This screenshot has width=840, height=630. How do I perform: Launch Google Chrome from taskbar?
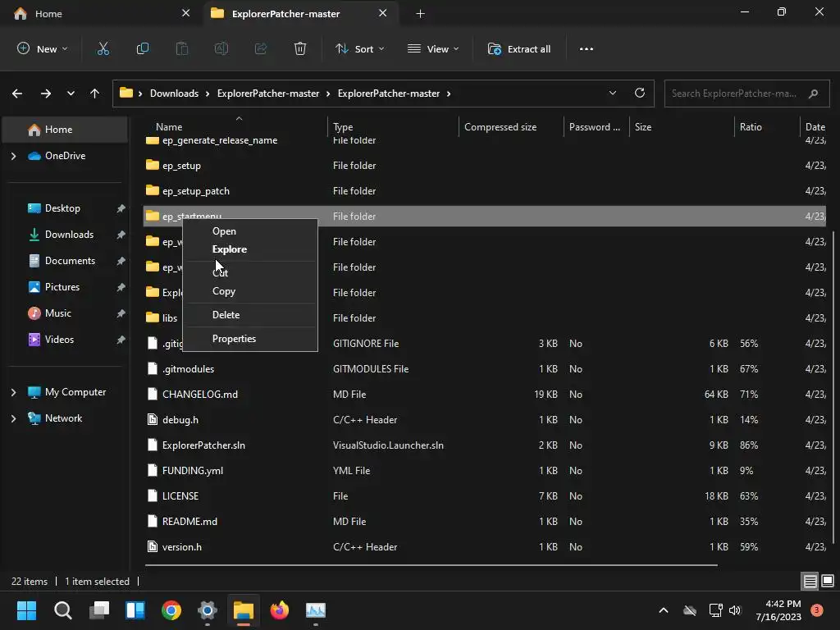click(x=171, y=609)
